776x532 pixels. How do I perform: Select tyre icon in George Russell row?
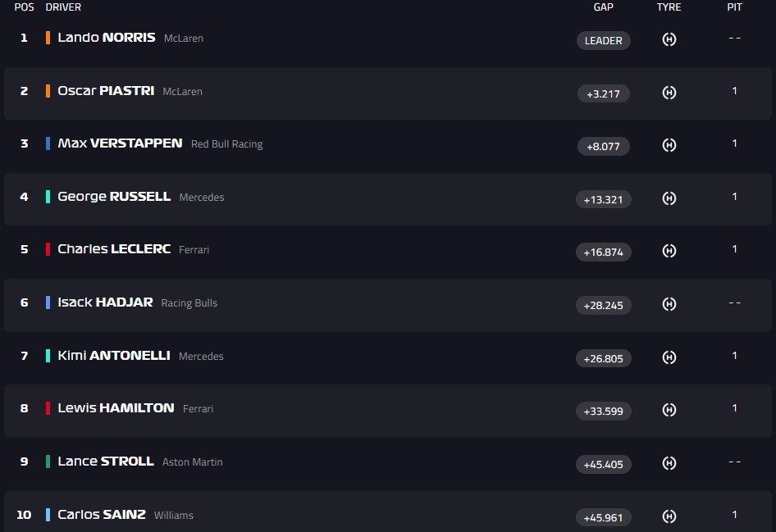(669, 198)
